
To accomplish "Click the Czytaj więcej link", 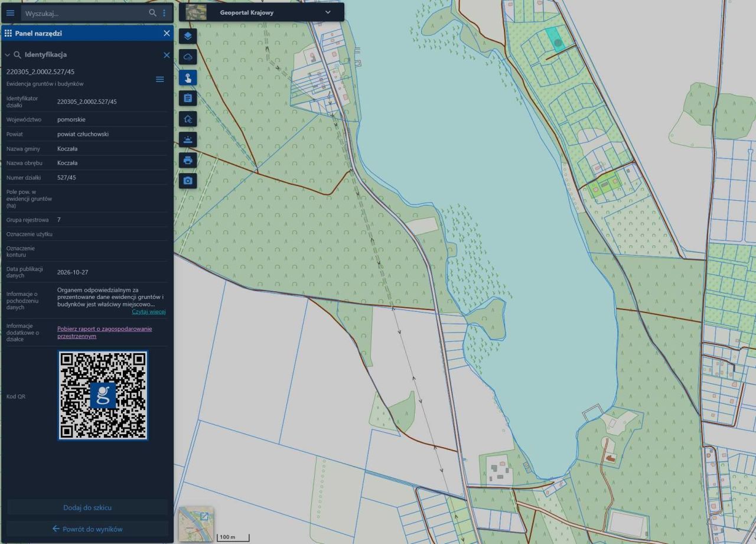I will [149, 312].
